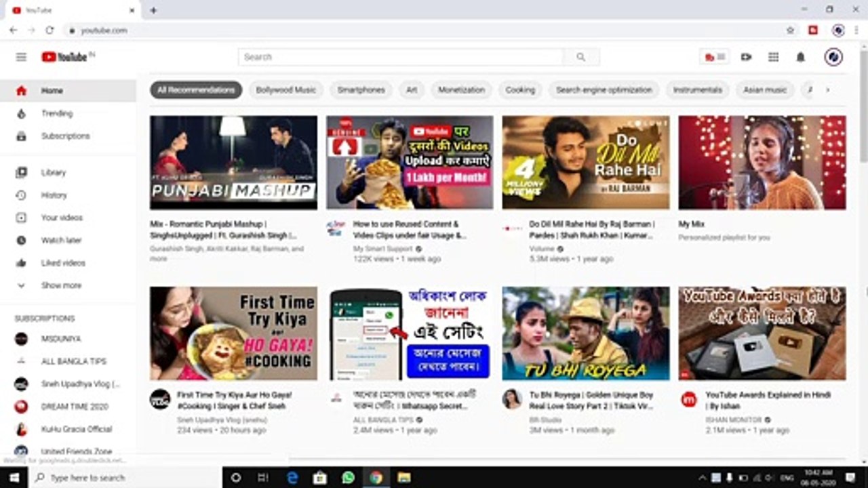Reload the page
The width and height of the screenshot is (868, 488).
point(50,30)
